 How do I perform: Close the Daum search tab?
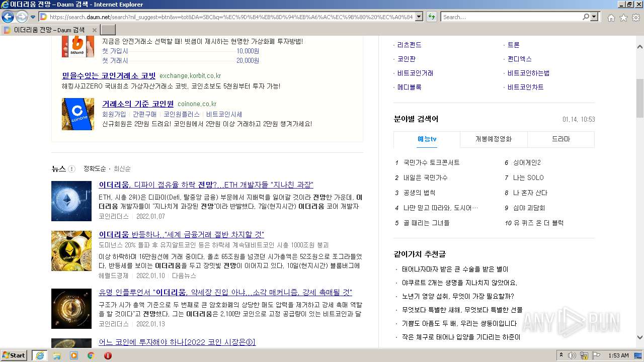(94, 30)
